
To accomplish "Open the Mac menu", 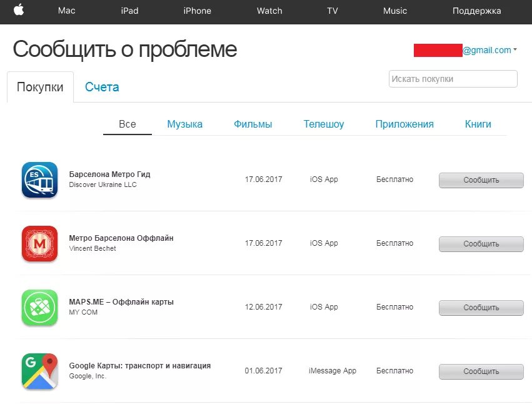I will [x=66, y=11].
